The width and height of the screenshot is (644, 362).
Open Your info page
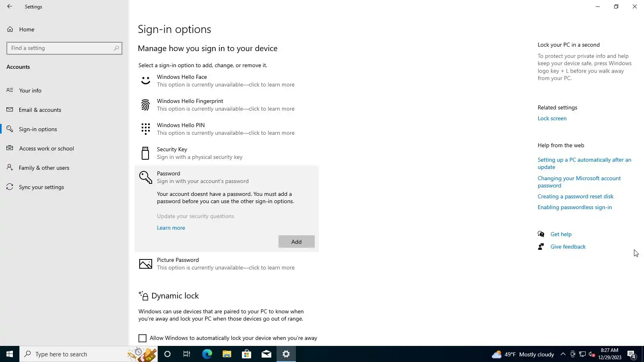click(x=64, y=90)
